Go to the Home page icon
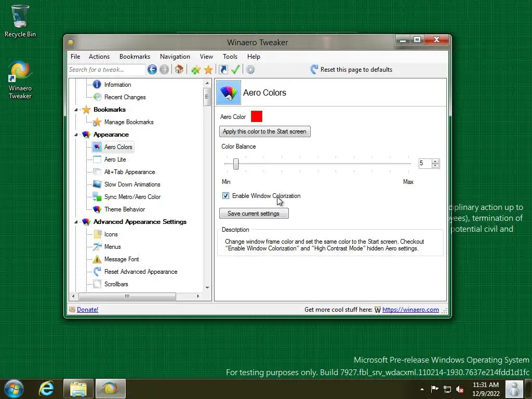This screenshot has width=532, height=399. click(179, 70)
